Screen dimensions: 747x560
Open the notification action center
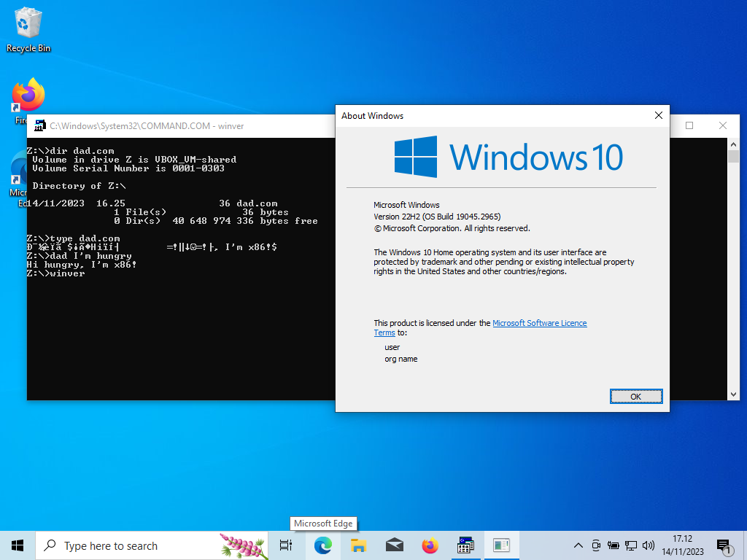[x=724, y=545]
